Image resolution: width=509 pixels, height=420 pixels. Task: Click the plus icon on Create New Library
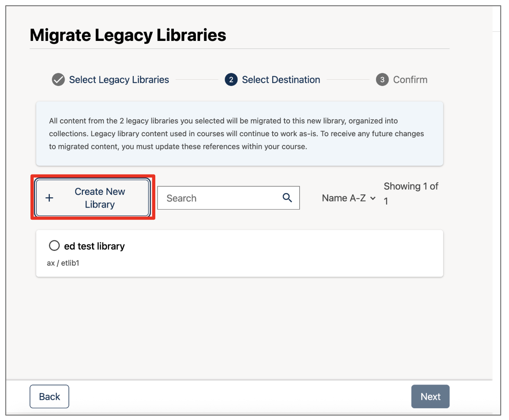pyautogui.click(x=49, y=197)
